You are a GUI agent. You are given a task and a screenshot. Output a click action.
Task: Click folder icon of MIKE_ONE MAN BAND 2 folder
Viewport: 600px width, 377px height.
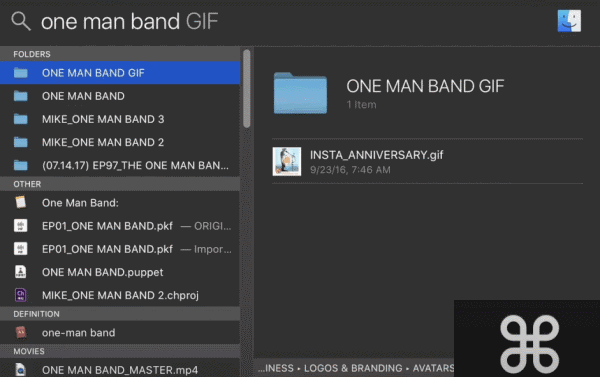[x=21, y=142]
